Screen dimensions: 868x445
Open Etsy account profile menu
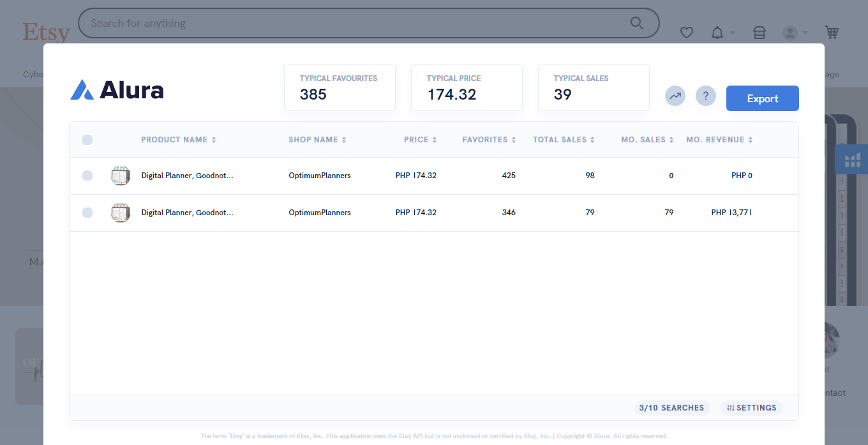click(795, 33)
